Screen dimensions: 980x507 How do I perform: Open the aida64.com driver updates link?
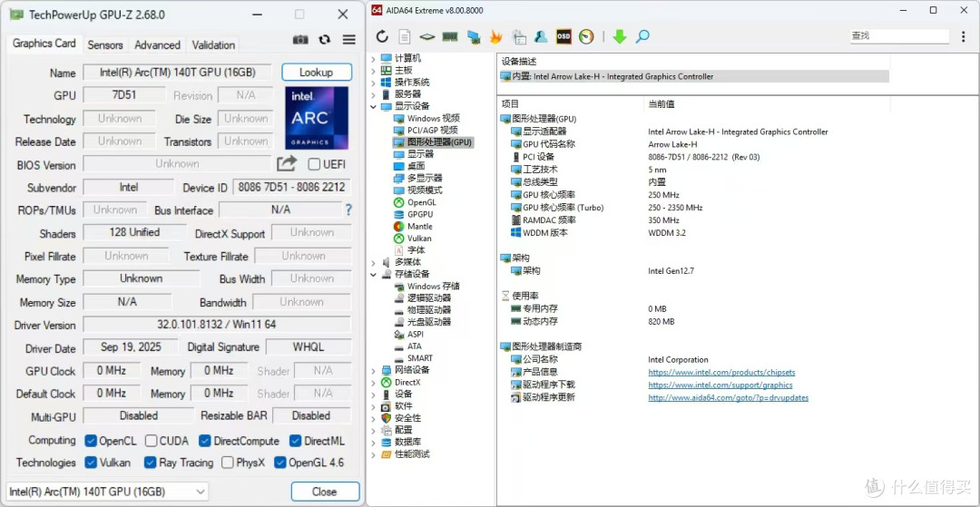[728, 397]
